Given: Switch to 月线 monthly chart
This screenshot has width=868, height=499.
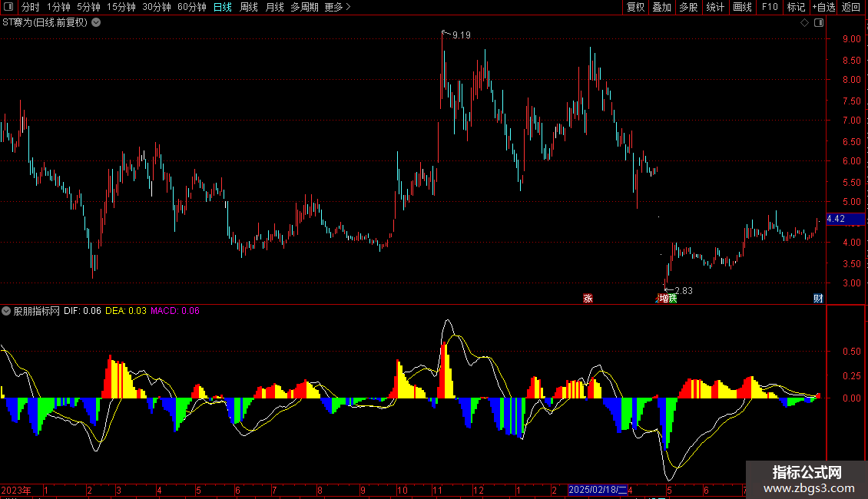Looking at the screenshot, I should point(274,7).
